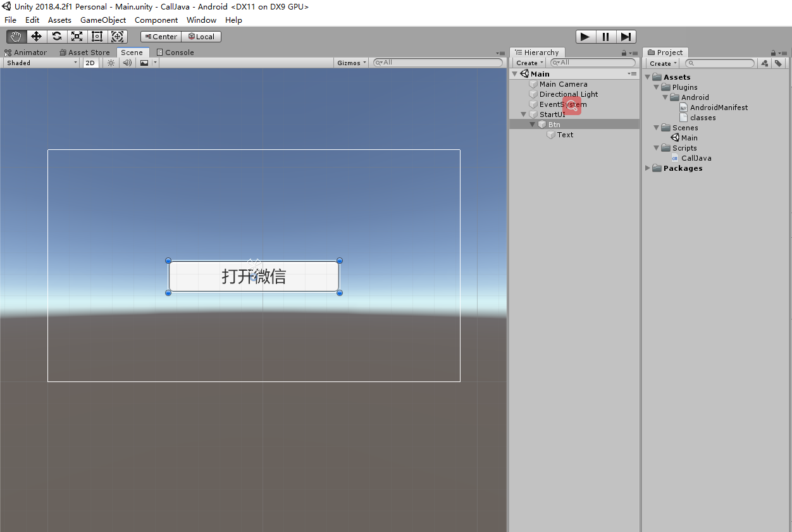Click the Project search input field

[719, 63]
